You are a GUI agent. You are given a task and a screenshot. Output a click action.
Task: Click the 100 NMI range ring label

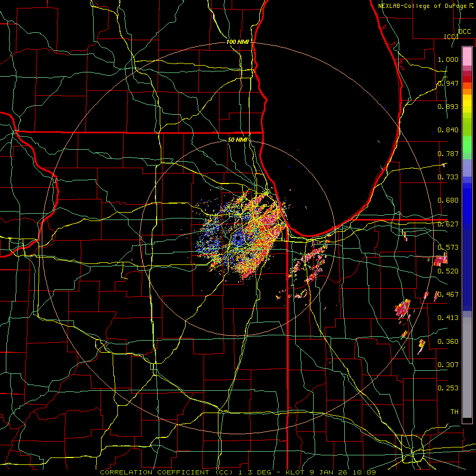237,42
